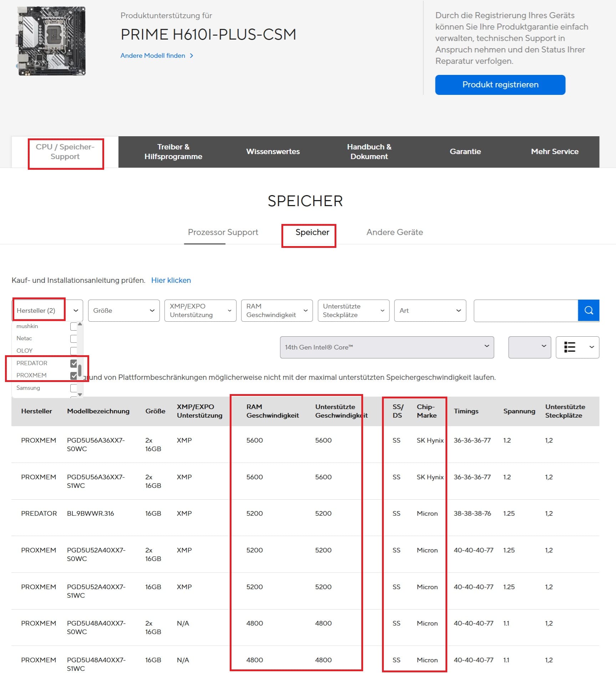Click model cell BL.9BWWR.316
This screenshot has width=616, height=673.
tap(91, 514)
